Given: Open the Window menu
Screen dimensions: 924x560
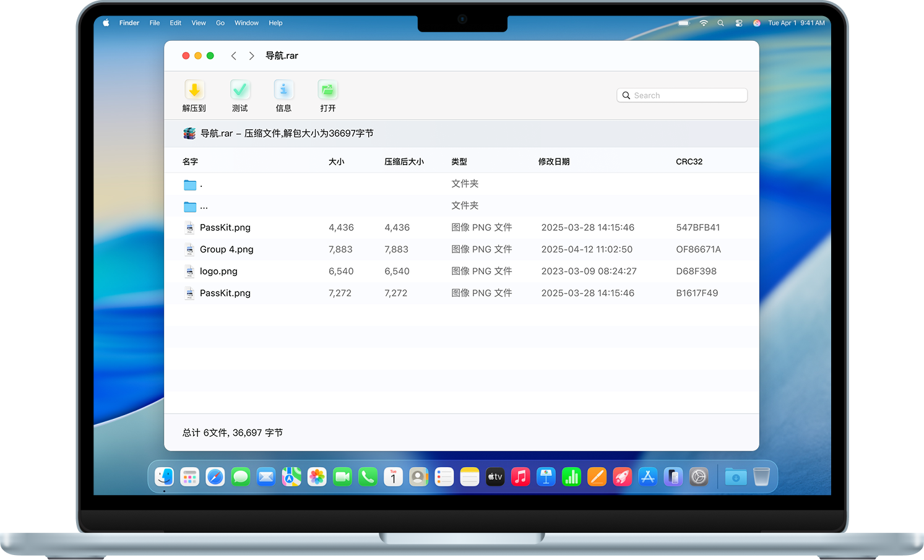Looking at the screenshot, I should (x=246, y=23).
